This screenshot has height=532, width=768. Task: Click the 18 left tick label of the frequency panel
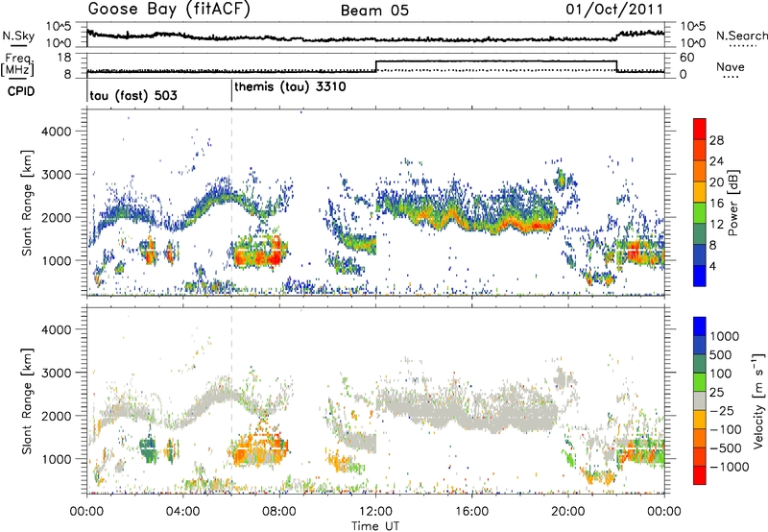click(x=64, y=58)
